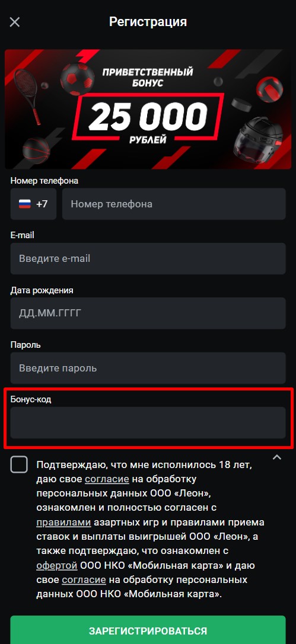Click the basketball in the banner corner
Viewport: 296px width, 644px height.
[x=36, y=150]
